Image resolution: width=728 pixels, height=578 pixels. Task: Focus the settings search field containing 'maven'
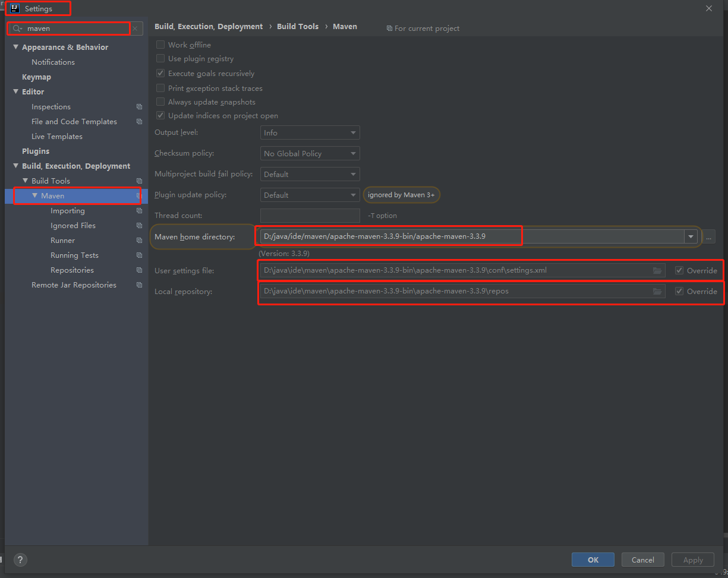[75, 29]
